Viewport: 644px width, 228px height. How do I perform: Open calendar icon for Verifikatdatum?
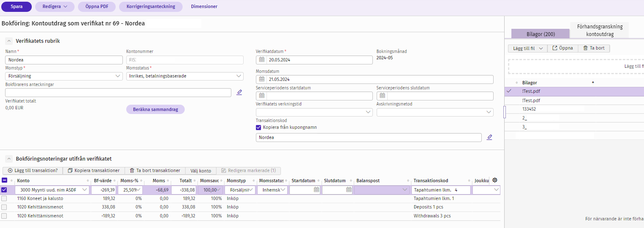point(262,60)
